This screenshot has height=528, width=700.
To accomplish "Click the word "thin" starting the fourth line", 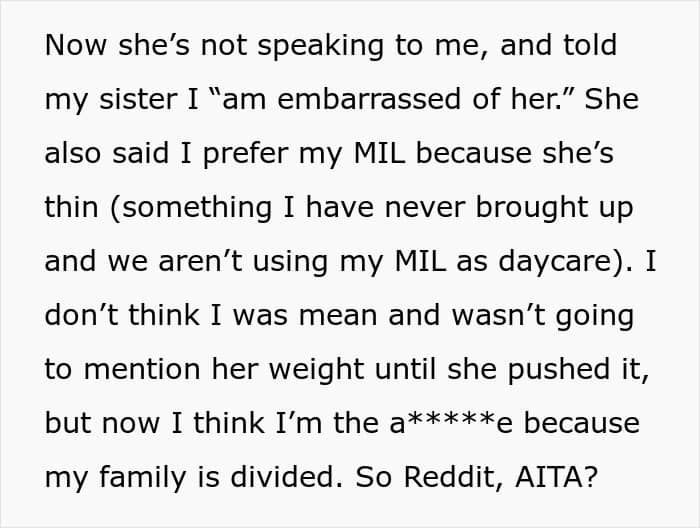I will click(71, 207).
